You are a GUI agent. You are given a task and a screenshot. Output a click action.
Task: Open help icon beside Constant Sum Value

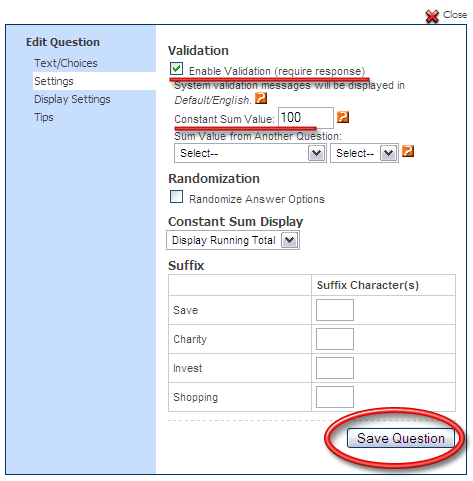(x=343, y=117)
